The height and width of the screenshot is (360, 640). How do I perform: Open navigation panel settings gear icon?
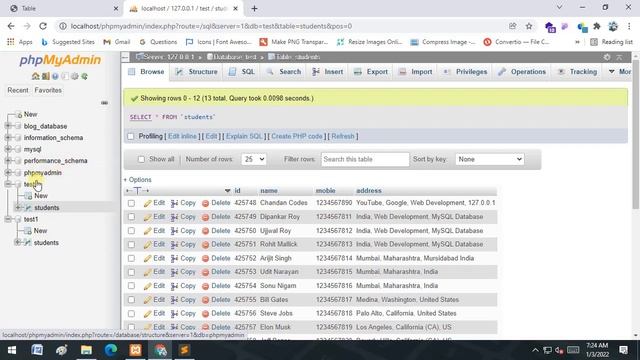click(75, 76)
